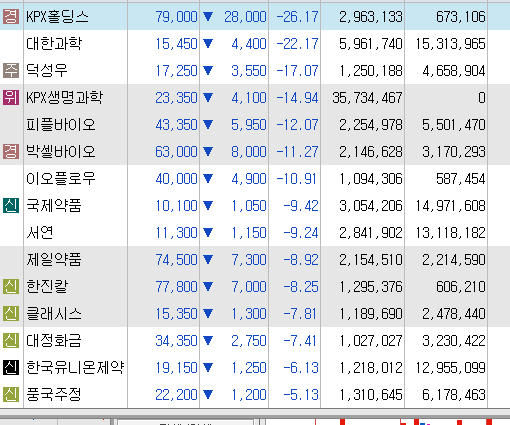Click change amount 5,950
The width and height of the screenshot is (510, 425).
coord(249,125)
